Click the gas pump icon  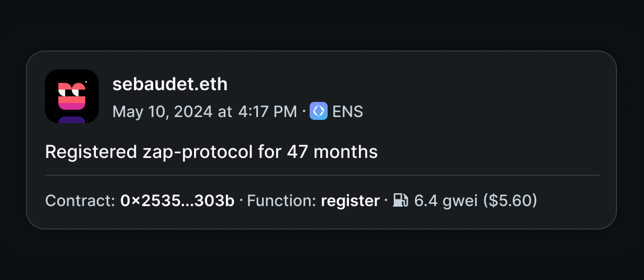pos(401,200)
